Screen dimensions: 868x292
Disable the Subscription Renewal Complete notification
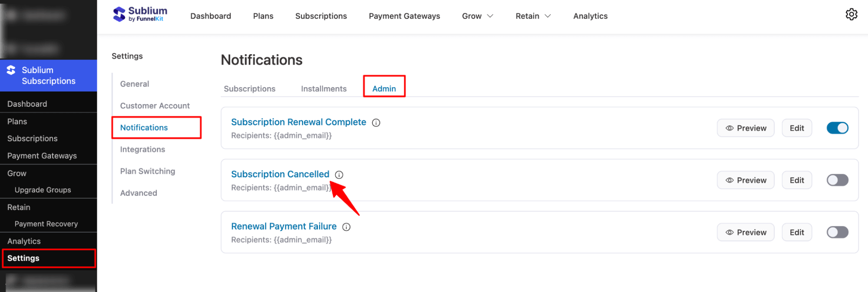(837, 128)
